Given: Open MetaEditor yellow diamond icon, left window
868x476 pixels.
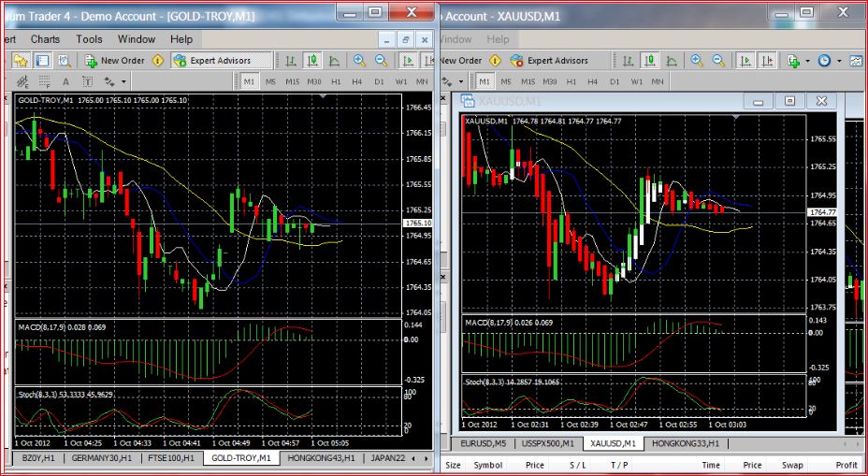Looking at the screenshot, I should [x=158, y=61].
